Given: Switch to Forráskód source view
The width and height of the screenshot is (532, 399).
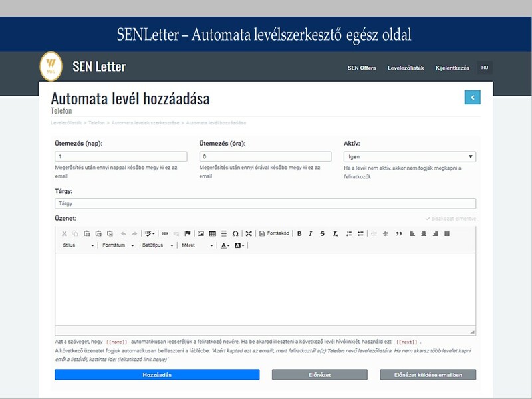Looking at the screenshot, I should (274, 233).
